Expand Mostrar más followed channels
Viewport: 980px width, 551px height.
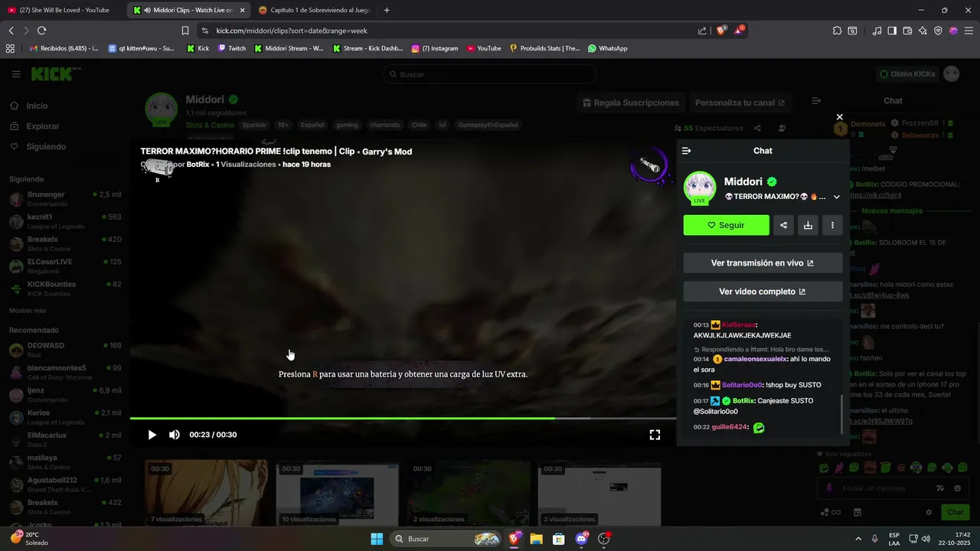28,311
